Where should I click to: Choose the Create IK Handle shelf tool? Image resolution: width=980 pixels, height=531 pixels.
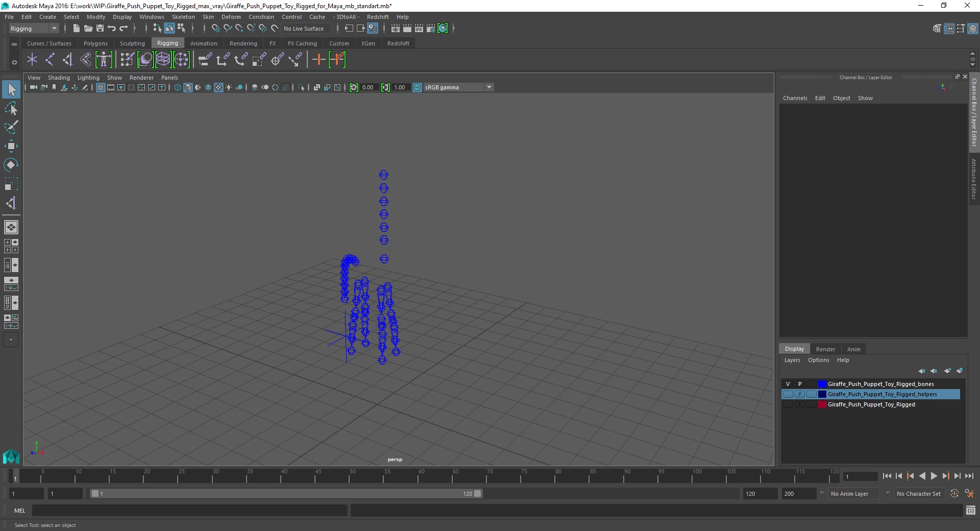[x=67, y=60]
